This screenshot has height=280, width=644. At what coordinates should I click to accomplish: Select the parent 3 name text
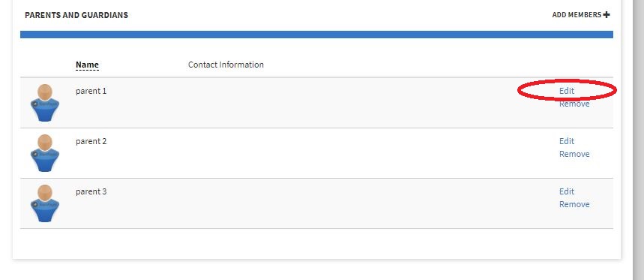coord(91,191)
